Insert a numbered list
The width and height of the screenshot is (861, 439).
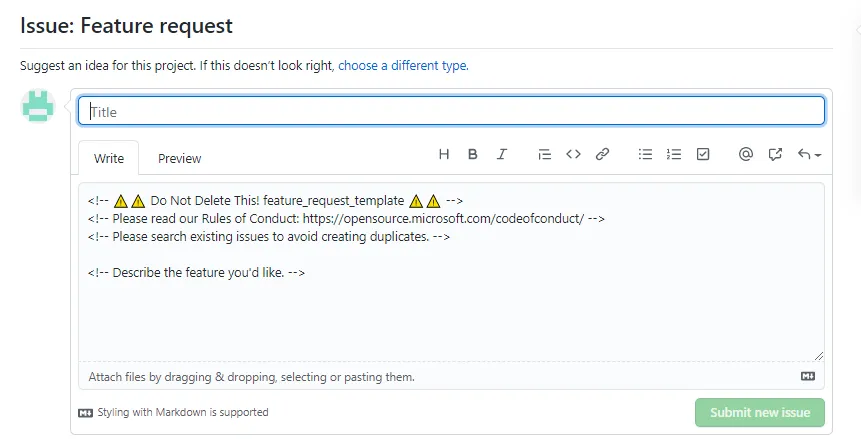[674, 155]
